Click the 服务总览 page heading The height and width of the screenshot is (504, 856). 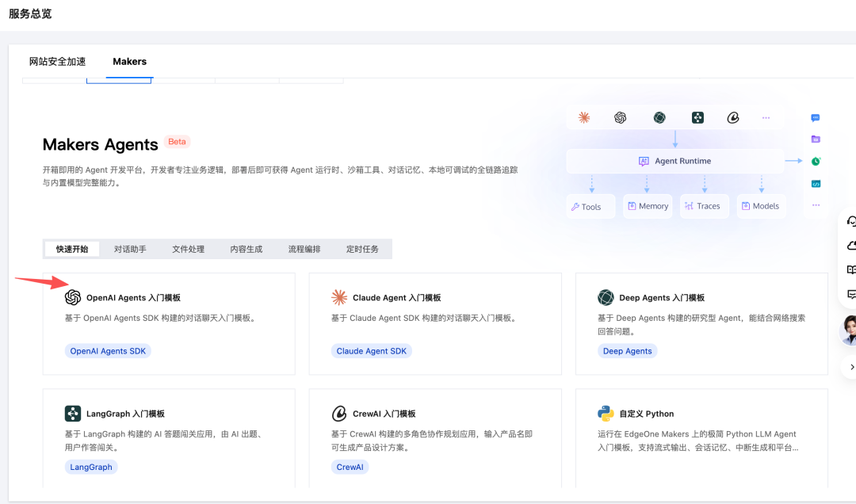[30, 13]
